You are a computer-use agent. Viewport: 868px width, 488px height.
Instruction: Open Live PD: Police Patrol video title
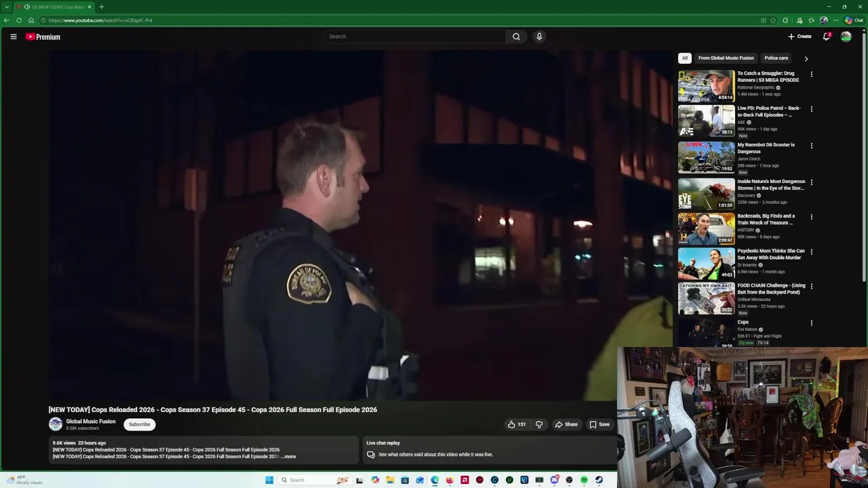769,111
